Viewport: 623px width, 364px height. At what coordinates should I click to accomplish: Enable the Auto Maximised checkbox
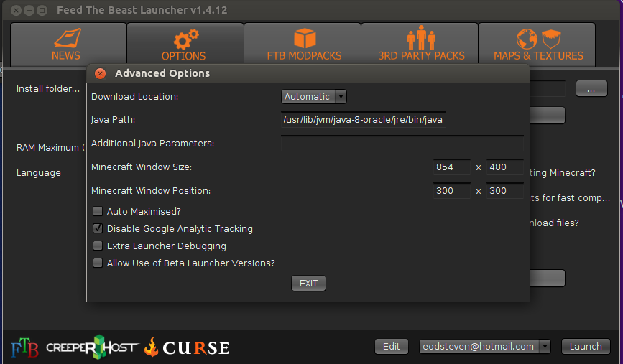pos(98,212)
